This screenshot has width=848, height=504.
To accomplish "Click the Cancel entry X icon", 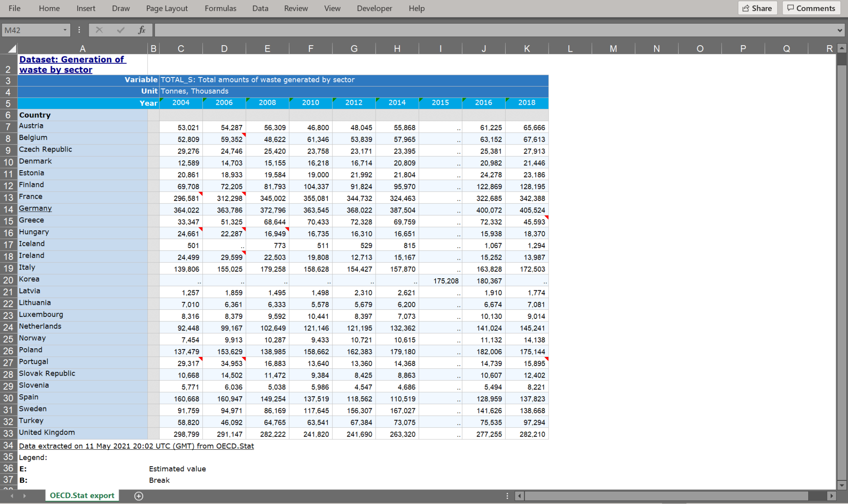I will click(99, 30).
